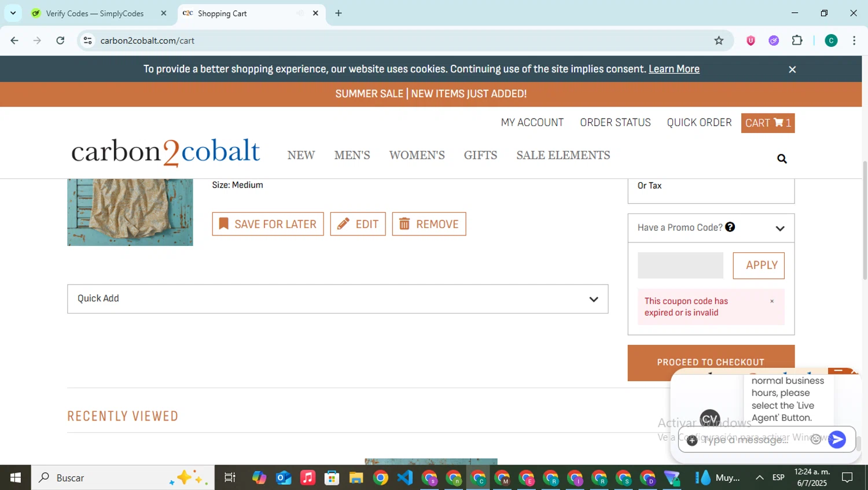
Task: Open MY ACCOUNT link
Action: click(532, 123)
